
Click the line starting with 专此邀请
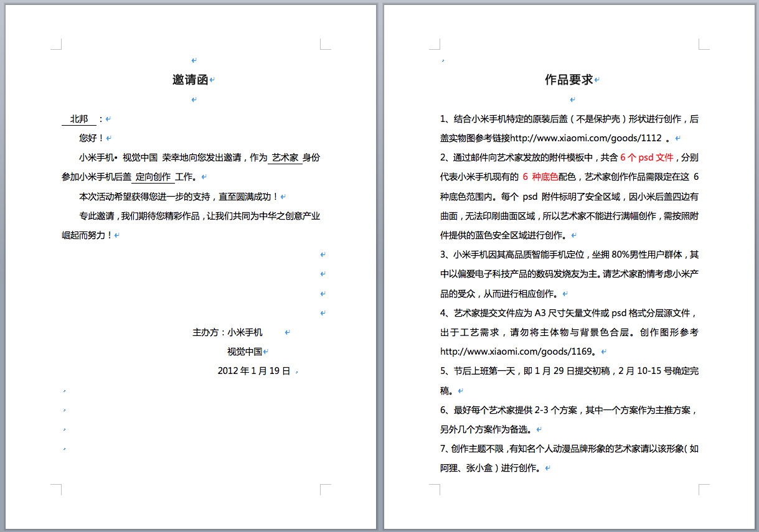pyautogui.click(x=199, y=216)
